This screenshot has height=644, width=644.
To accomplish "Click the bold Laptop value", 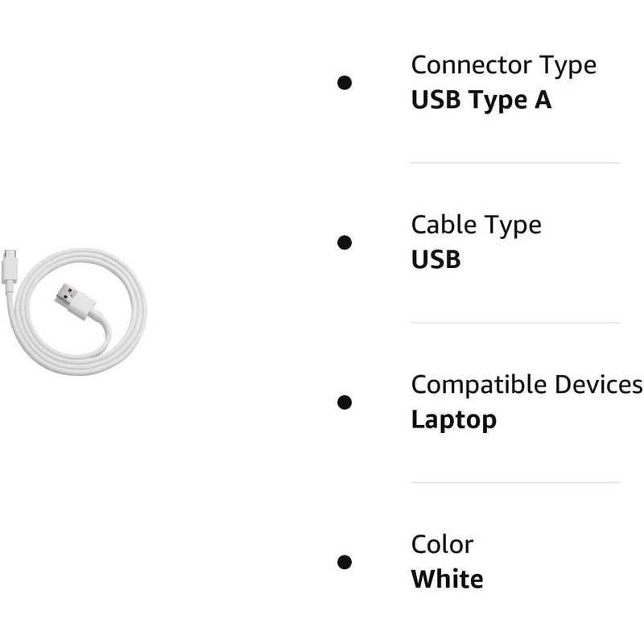I will [x=453, y=419].
